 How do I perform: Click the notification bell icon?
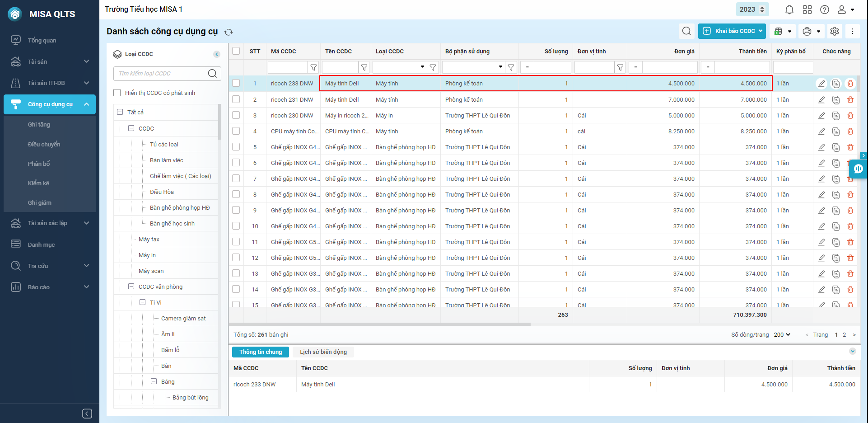coord(789,9)
